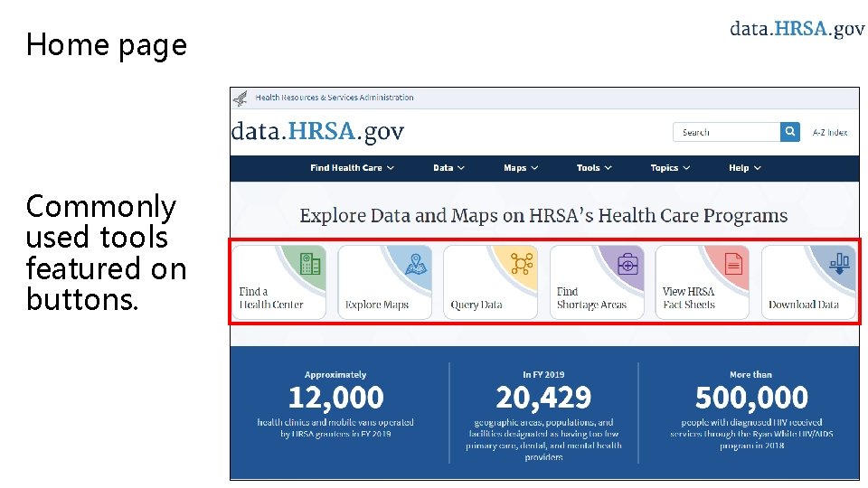The image size is (868, 488).
Task: Open the Topics menu
Action: (670, 168)
